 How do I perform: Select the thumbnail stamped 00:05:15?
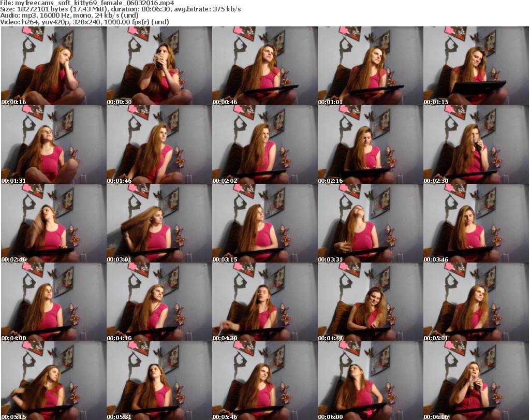pos(54,381)
